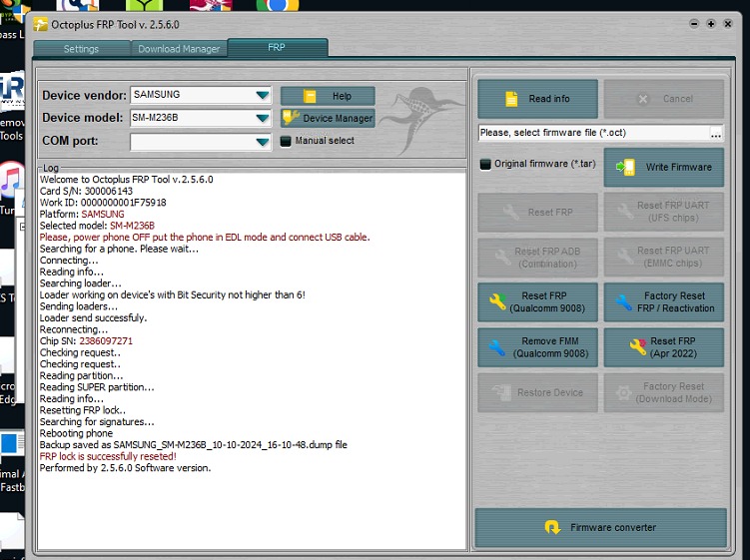Image resolution: width=750 pixels, height=560 pixels.
Task: Click log line 'Card S/N: 300006143'
Action: tap(86, 191)
